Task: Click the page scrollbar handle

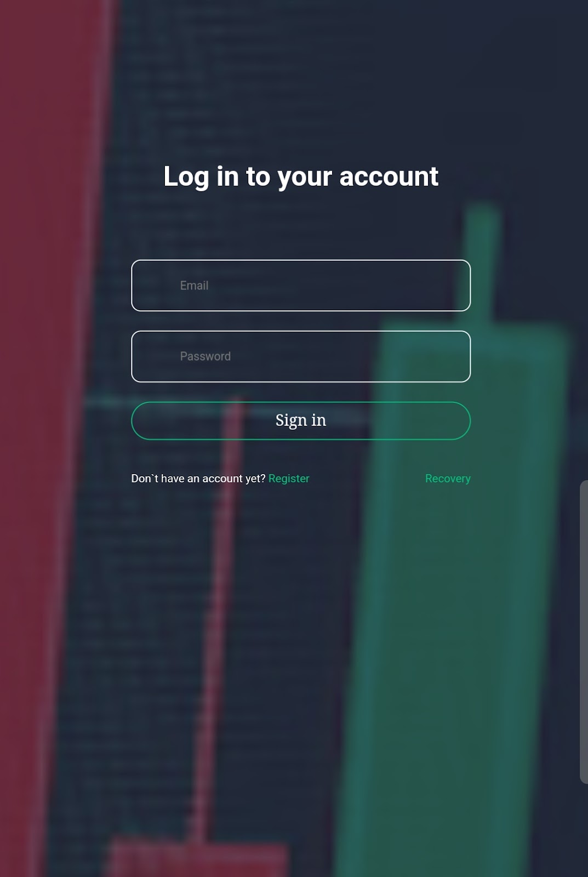Action: [x=584, y=632]
